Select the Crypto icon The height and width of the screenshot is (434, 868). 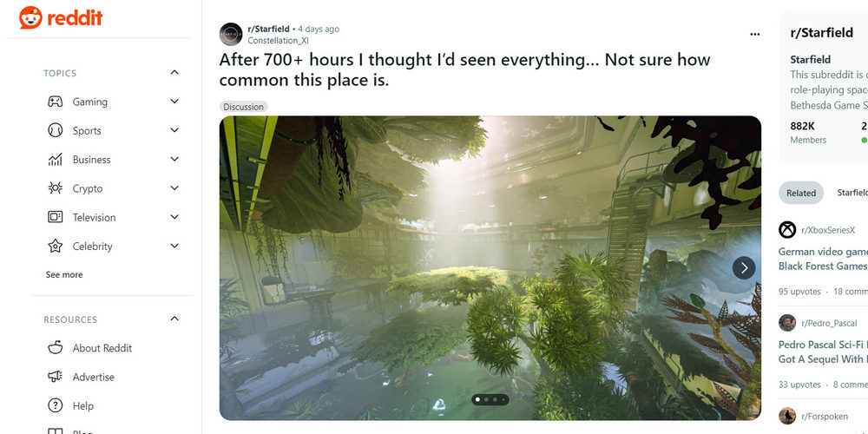[x=55, y=188]
